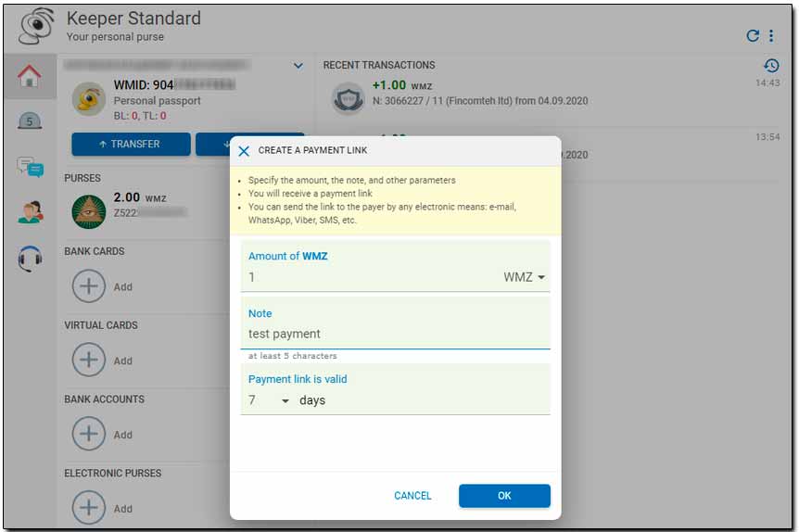
Task: Click the 2.00 WMZ balance text
Action: tap(140, 197)
